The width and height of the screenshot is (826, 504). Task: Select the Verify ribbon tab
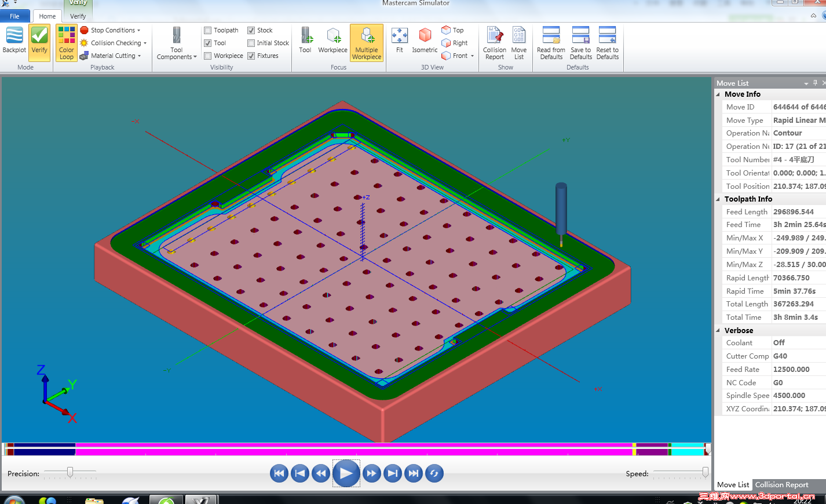click(78, 16)
